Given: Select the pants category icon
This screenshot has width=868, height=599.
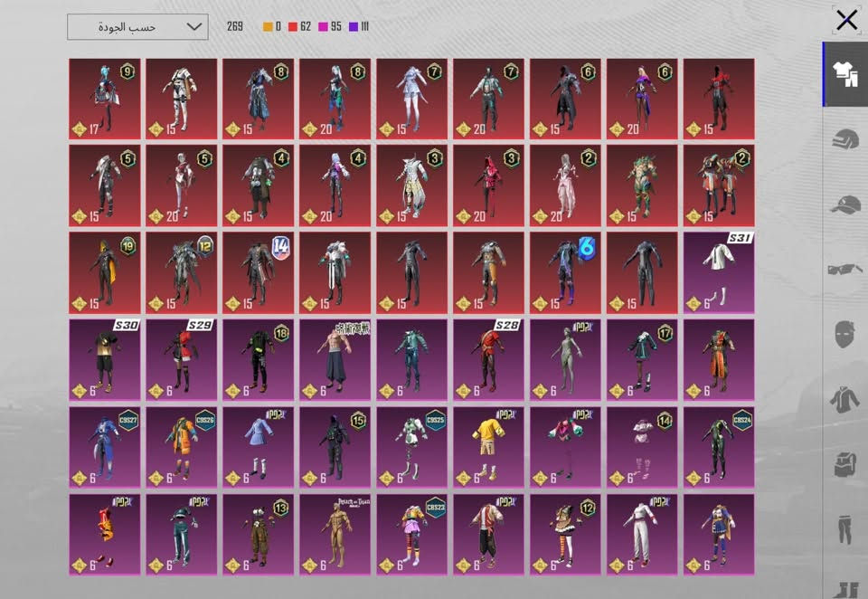Looking at the screenshot, I should 844,529.
